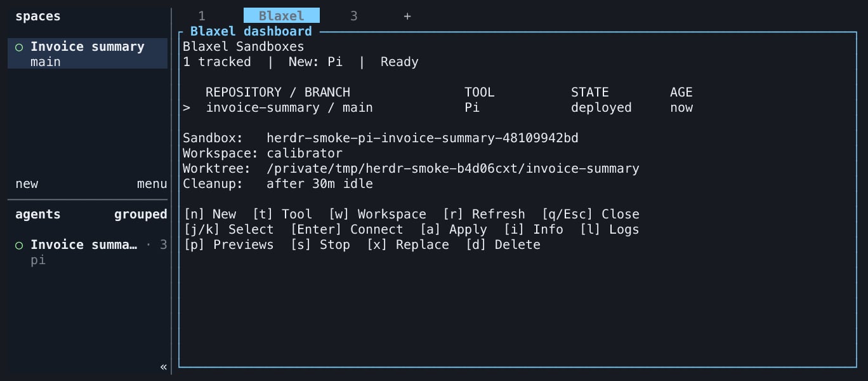Click the [x] Replace shortcut

(x=407, y=245)
